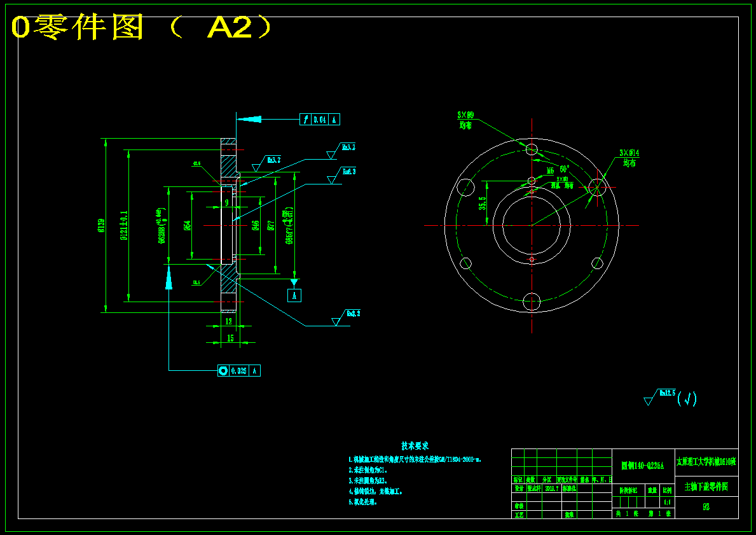Select the "3×Ø14 均布" hole callout
The width and height of the screenshot is (756, 535).
click(x=629, y=158)
